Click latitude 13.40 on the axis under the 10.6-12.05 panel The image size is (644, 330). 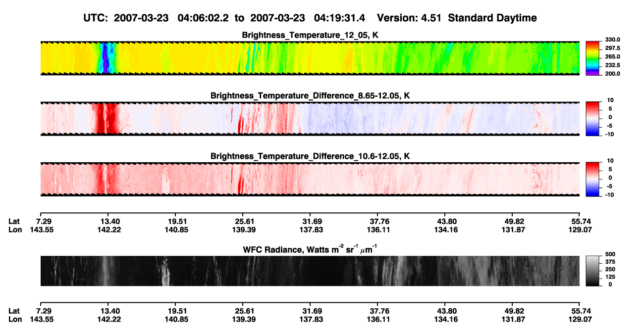(x=110, y=221)
